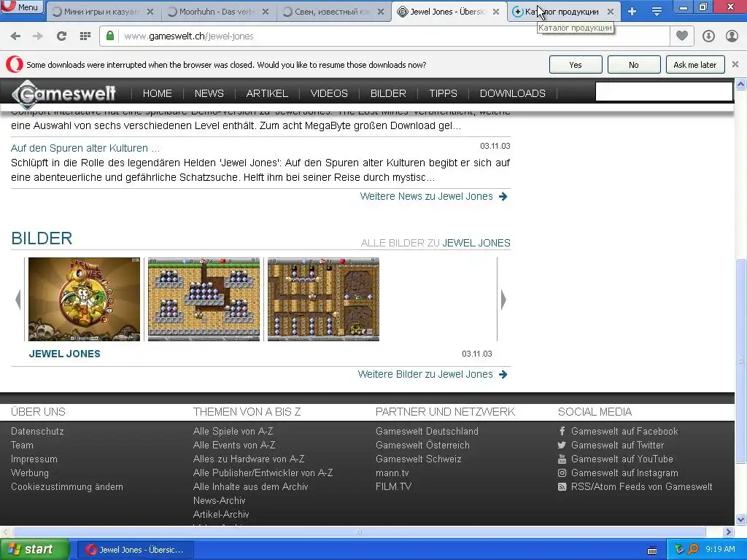Open ARTIKEL in site navigation
This screenshot has height=560, width=747.
pos(267,93)
